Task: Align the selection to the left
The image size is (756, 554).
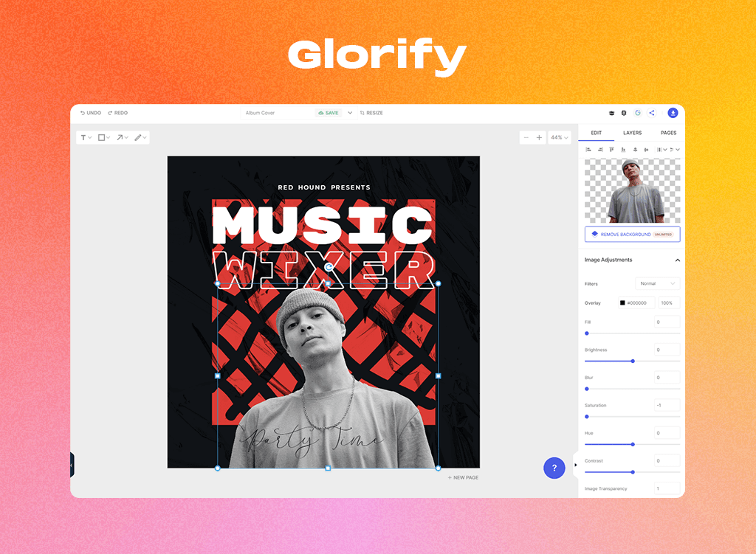Action: pos(588,150)
